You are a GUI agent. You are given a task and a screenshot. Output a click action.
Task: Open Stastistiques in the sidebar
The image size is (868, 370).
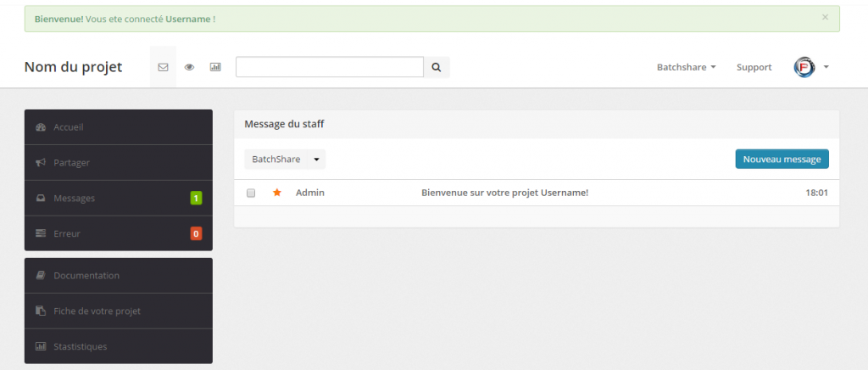119,347
